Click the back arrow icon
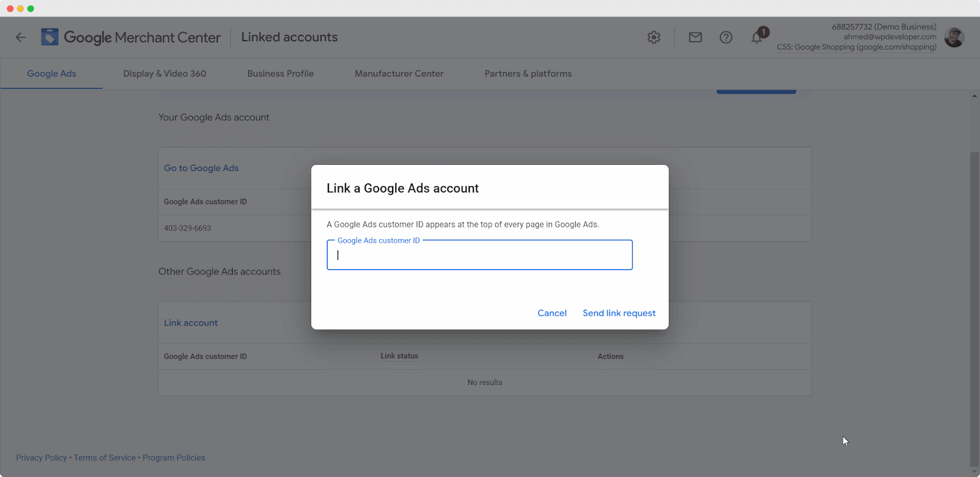This screenshot has height=477, width=980. point(21,37)
